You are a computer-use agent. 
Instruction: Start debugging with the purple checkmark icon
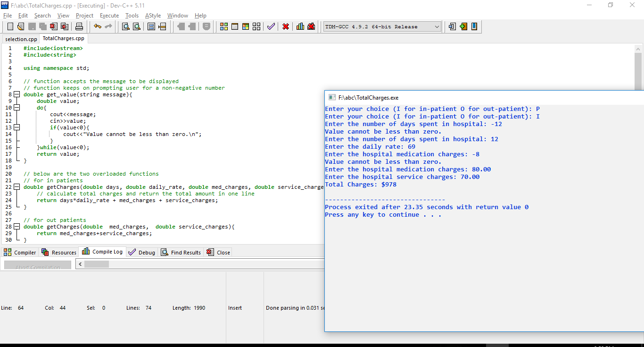(x=271, y=26)
